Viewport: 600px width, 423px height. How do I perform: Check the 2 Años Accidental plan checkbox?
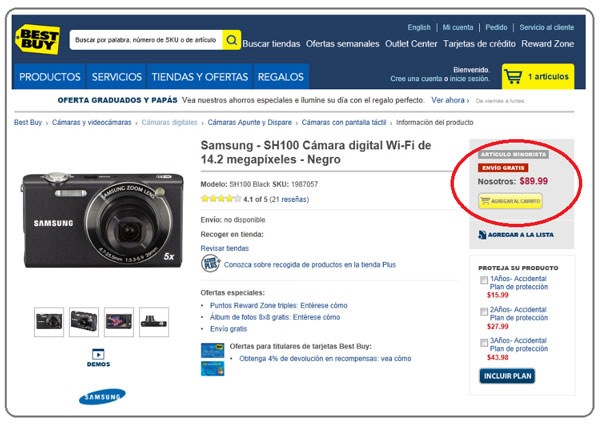[x=483, y=313]
